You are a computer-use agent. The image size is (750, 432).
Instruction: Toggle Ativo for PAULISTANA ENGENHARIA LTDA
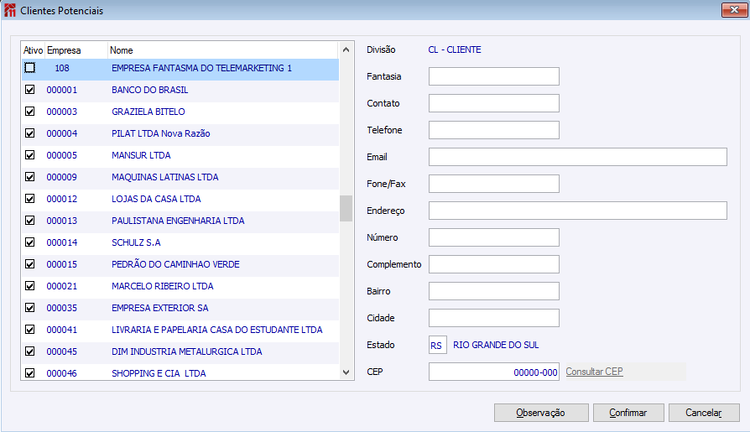coord(30,221)
